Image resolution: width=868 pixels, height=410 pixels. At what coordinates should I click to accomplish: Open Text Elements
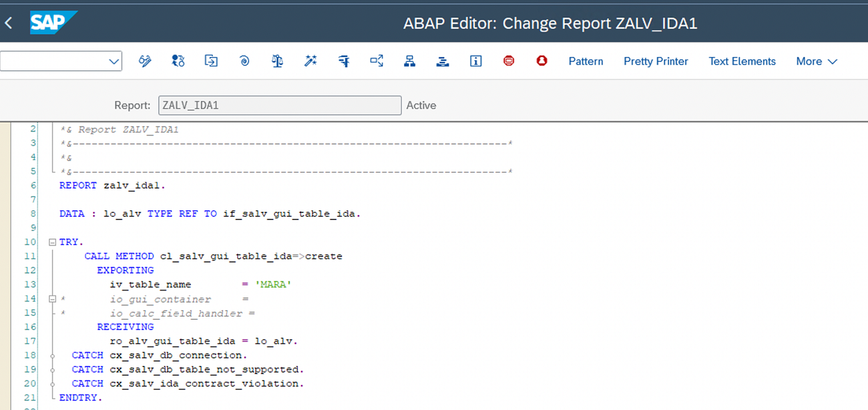pyautogui.click(x=742, y=61)
